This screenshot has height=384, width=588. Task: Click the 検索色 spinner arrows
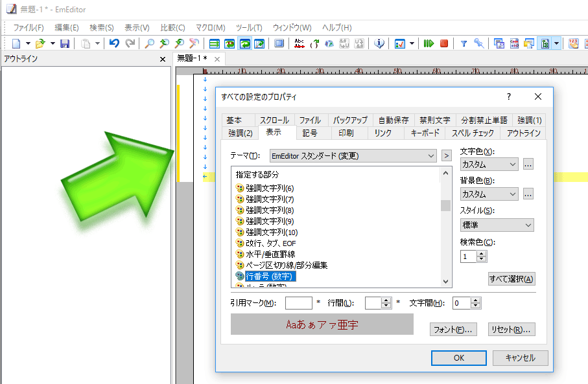pyautogui.click(x=482, y=256)
